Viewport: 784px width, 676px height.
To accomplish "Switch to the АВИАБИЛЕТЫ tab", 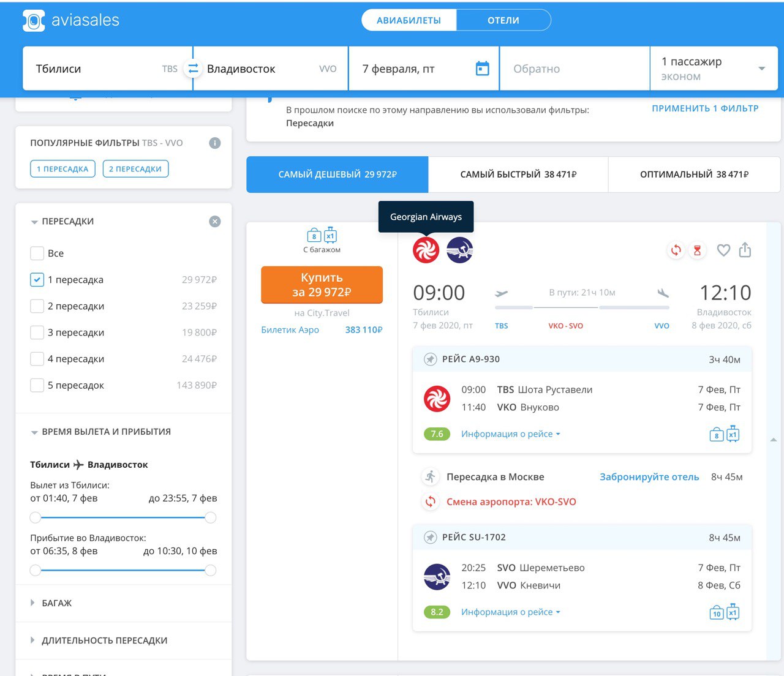I will pyautogui.click(x=409, y=20).
